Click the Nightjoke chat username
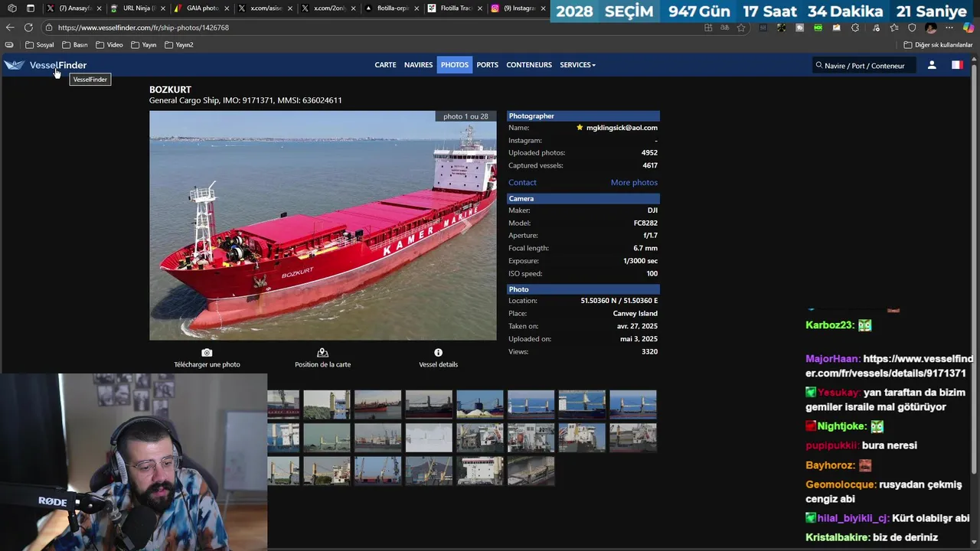980x551 pixels. [x=841, y=426]
